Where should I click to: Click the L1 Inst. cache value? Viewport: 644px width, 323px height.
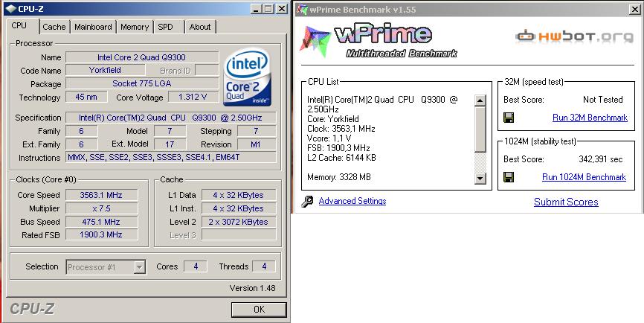point(238,208)
